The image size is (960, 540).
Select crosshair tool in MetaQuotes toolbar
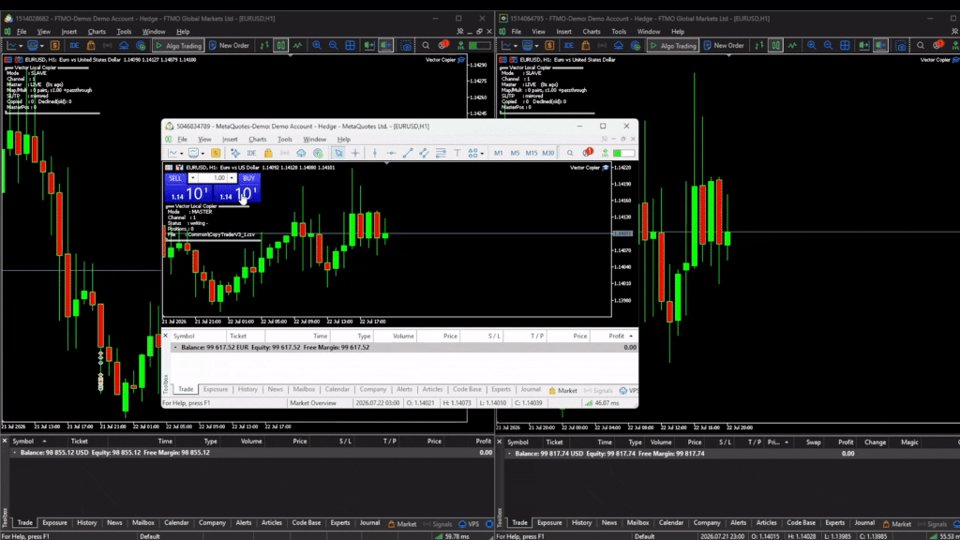[355, 153]
